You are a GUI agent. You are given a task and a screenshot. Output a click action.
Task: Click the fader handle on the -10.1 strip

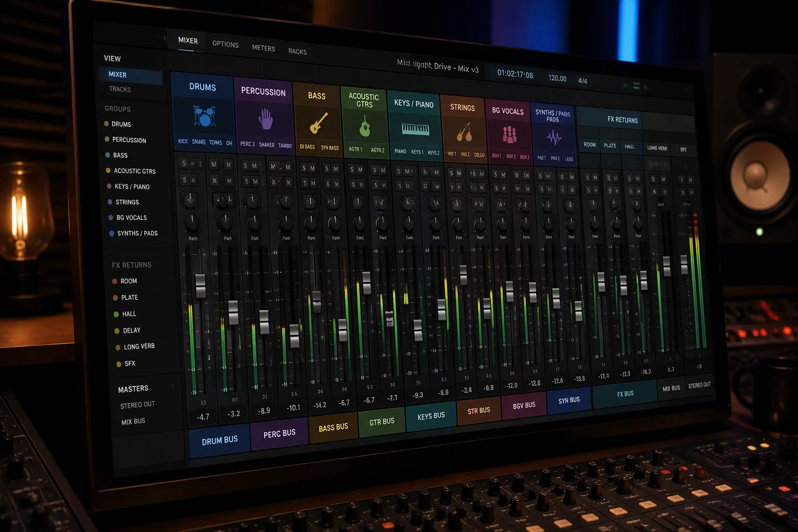(x=295, y=336)
